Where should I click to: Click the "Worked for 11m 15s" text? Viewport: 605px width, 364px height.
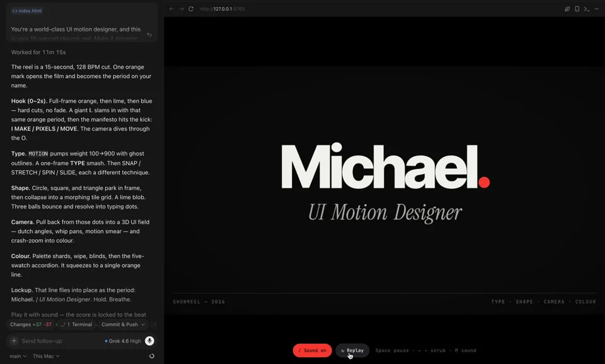[x=38, y=52]
